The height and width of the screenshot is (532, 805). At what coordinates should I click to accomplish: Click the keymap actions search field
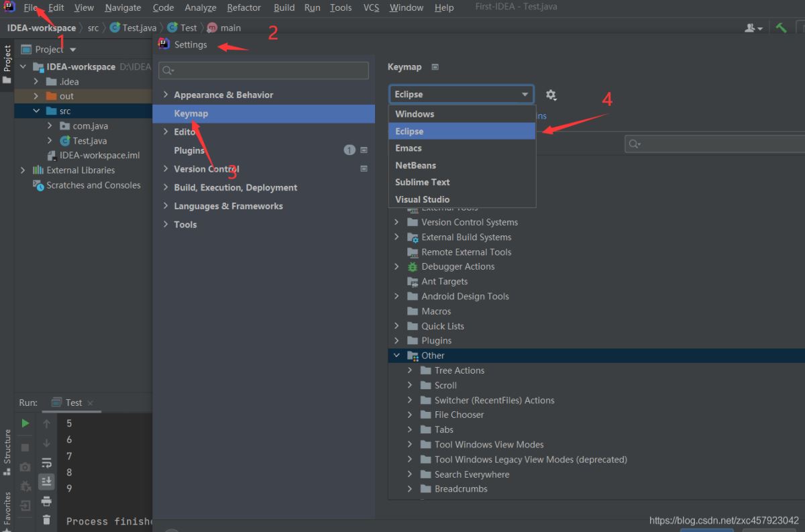pos(715,144)
